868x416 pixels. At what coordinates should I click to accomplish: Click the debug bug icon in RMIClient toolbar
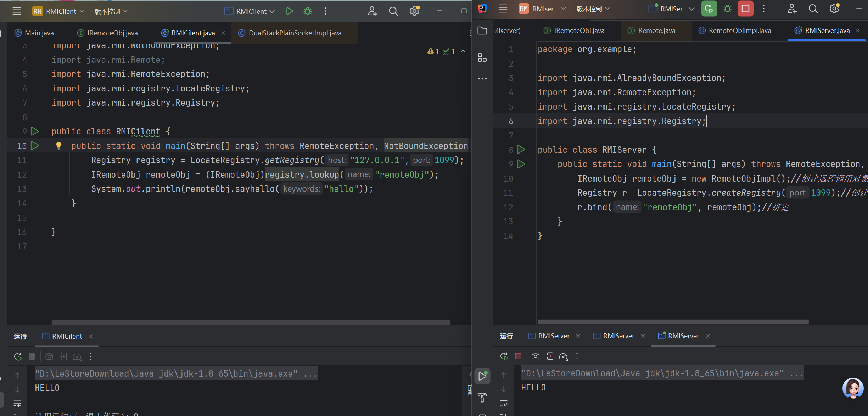click(308, 11)
